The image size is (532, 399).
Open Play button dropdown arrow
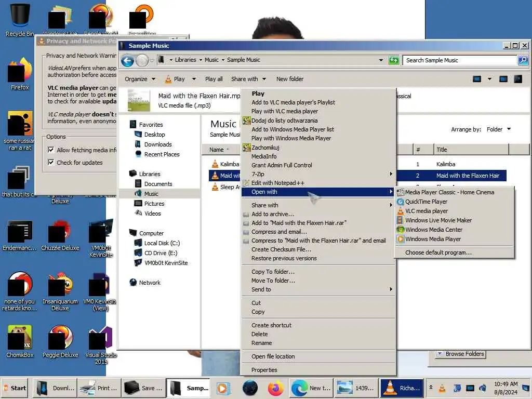pos(194,79)
